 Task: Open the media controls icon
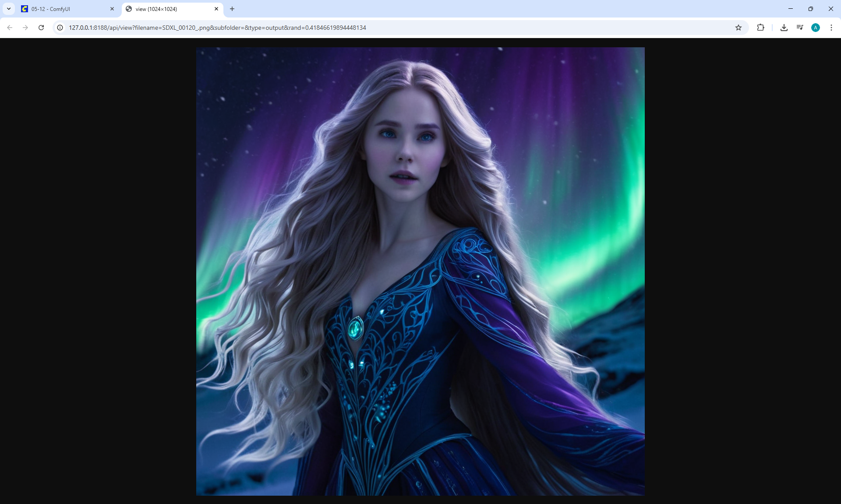(x=800, y=28)
